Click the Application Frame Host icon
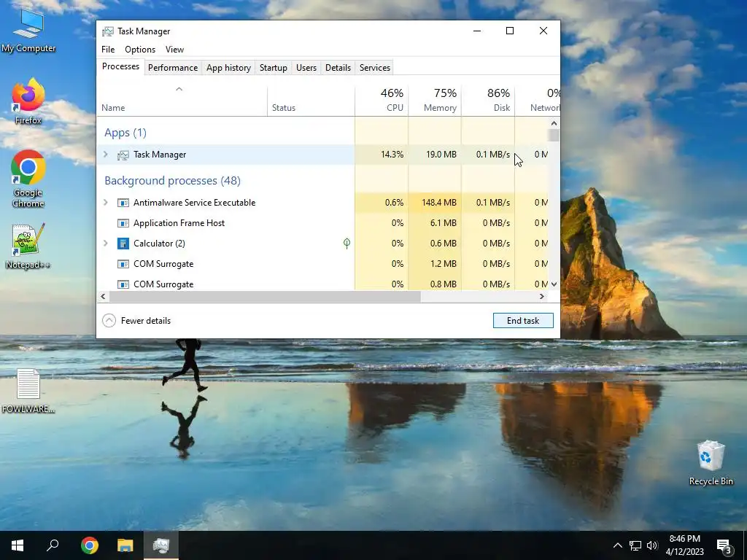Screen dimensions: 747x560 pyautogui.click(x=123, y=223)
